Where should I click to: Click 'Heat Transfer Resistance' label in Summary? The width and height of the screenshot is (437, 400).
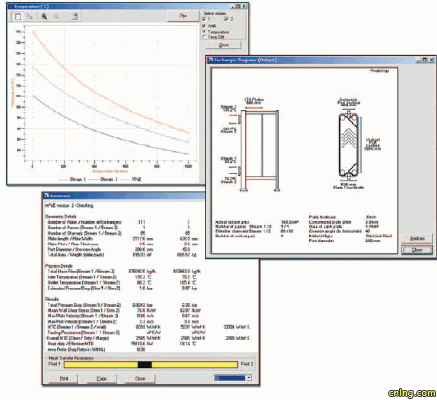71,358
